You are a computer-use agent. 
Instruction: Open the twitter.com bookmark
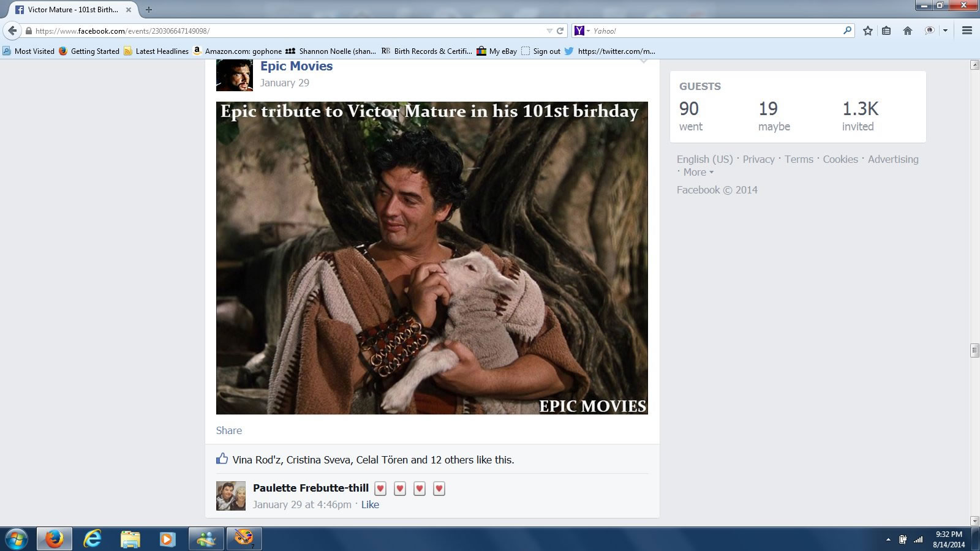pos(610,51)
